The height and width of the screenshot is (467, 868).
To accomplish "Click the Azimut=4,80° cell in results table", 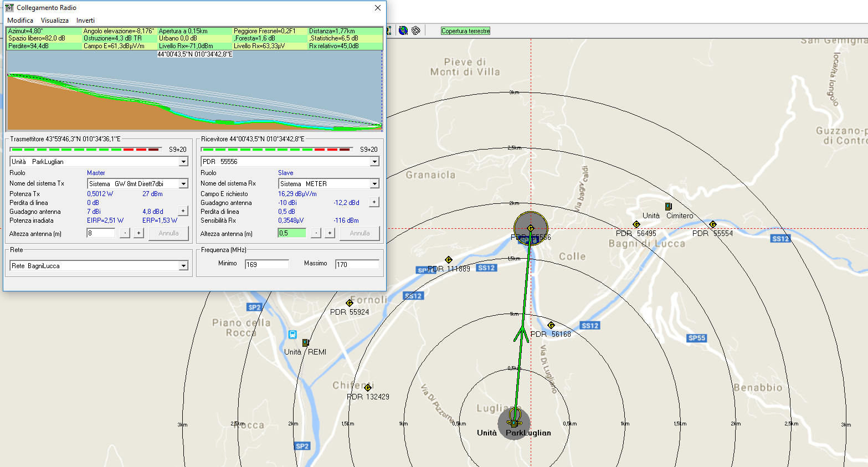I will [44, 31].
